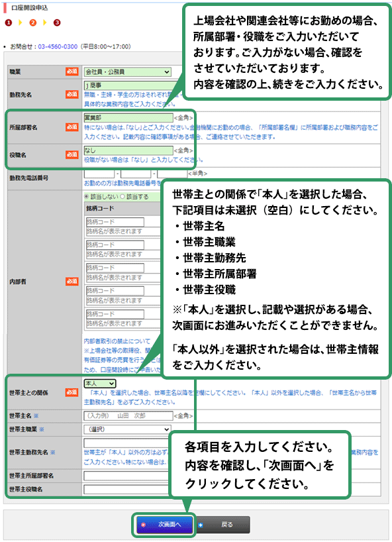Click first 銘柄コード input field
Image resolution: width=392 pixels, height=542 pixels.
(x=115, y=221)
